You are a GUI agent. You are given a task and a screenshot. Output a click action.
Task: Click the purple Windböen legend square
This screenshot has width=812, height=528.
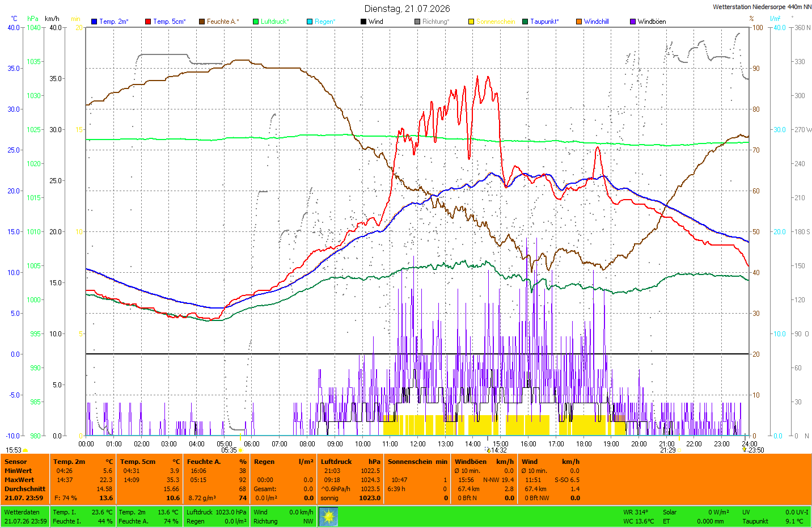pos(633,22)
